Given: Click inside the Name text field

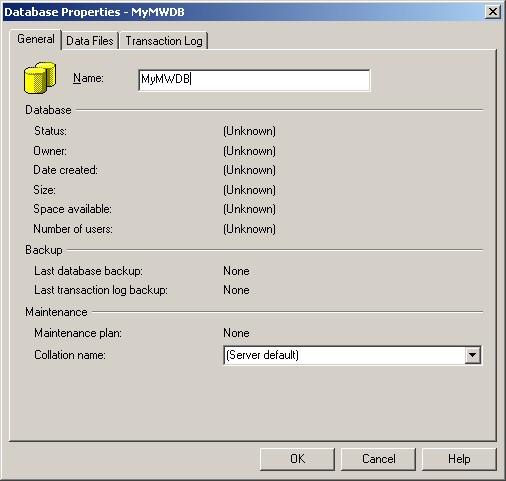Looking at the screenshot, I should 254,80.
